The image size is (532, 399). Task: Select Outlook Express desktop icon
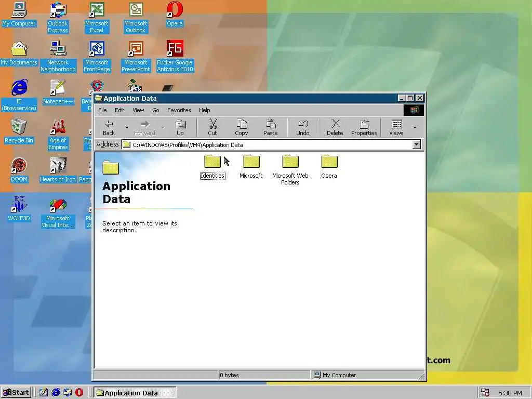(x=58, y=18)
